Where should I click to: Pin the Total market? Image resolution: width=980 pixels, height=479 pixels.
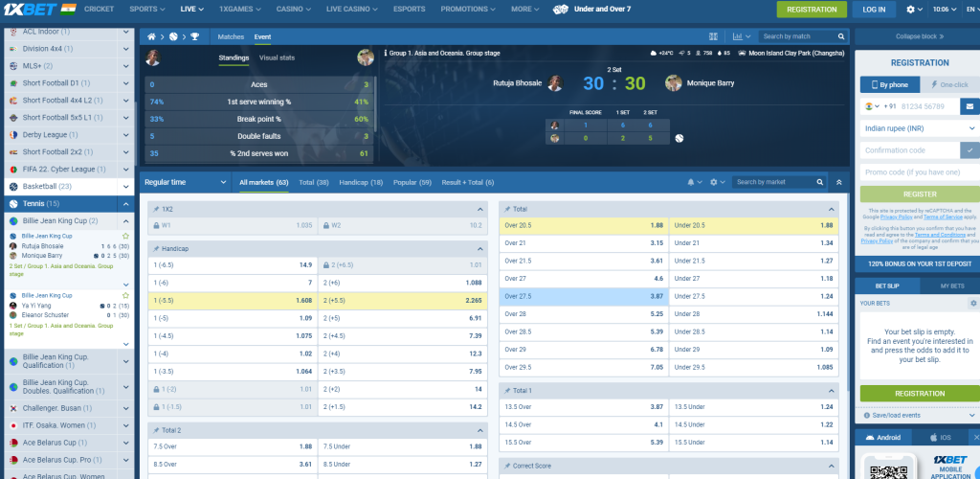507,210
